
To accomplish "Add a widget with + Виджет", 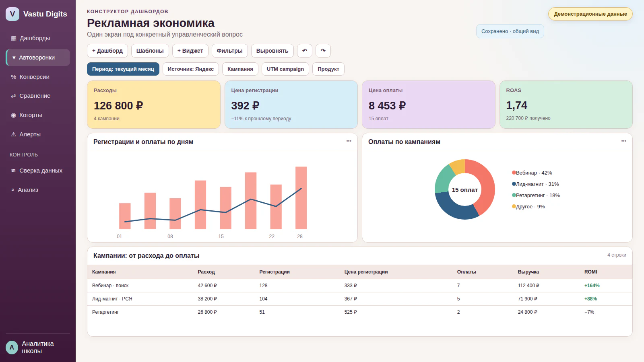I will point(190,51).
